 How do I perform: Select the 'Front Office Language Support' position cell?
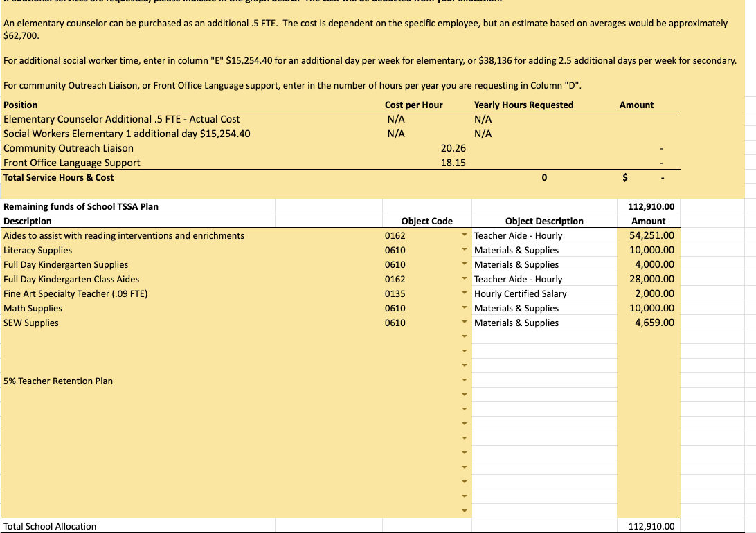tap(191, 163)
